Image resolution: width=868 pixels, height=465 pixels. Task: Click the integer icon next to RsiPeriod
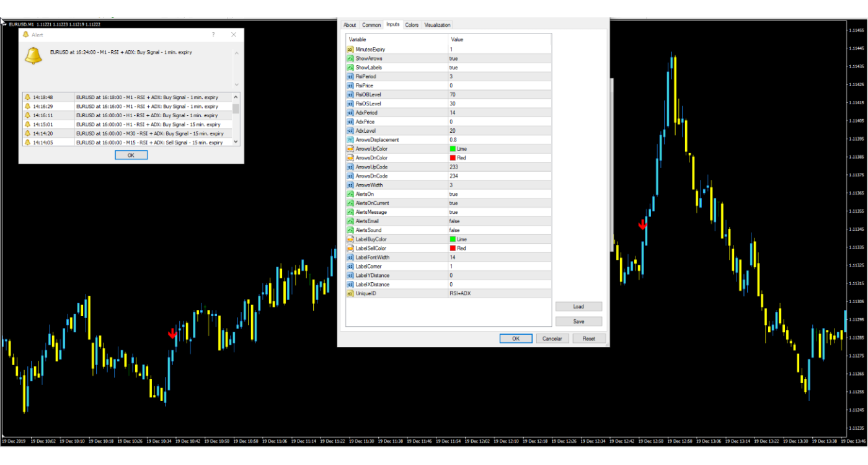click(x=350, y=76)
